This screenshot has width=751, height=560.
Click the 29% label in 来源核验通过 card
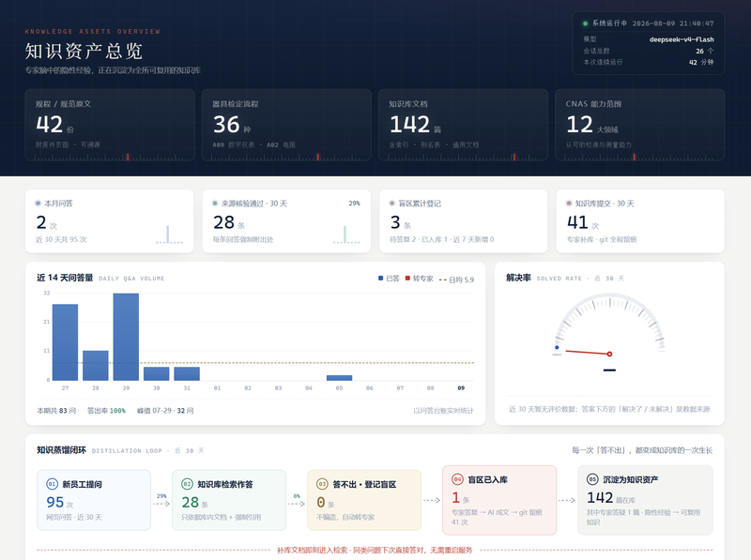(x=354, y=204)
